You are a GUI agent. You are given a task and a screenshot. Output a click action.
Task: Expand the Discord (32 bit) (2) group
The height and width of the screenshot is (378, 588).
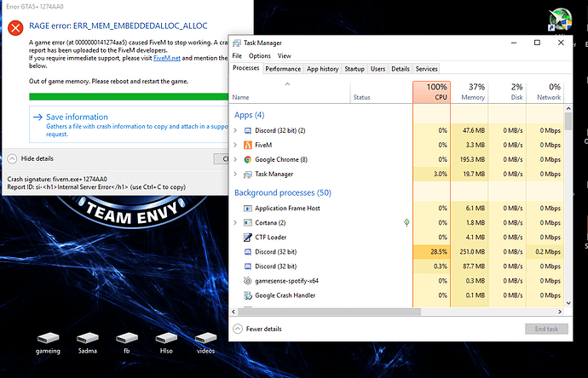(x=235, y=130)
